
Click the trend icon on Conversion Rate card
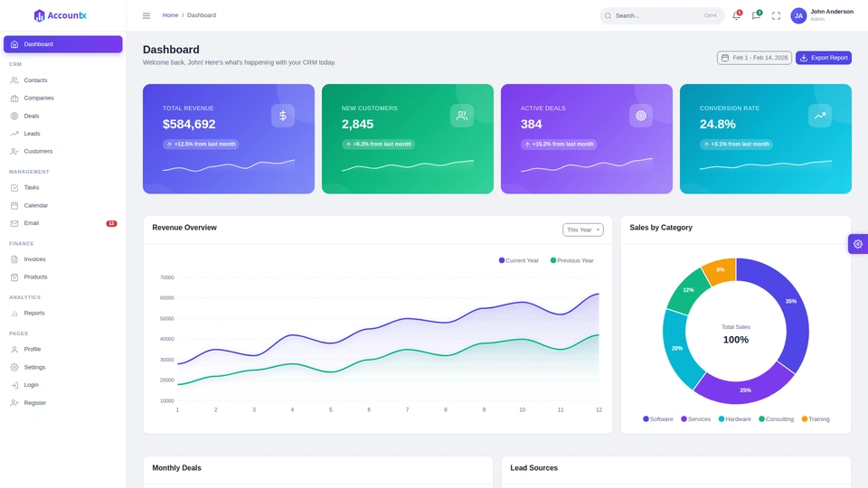click(820, 116)
